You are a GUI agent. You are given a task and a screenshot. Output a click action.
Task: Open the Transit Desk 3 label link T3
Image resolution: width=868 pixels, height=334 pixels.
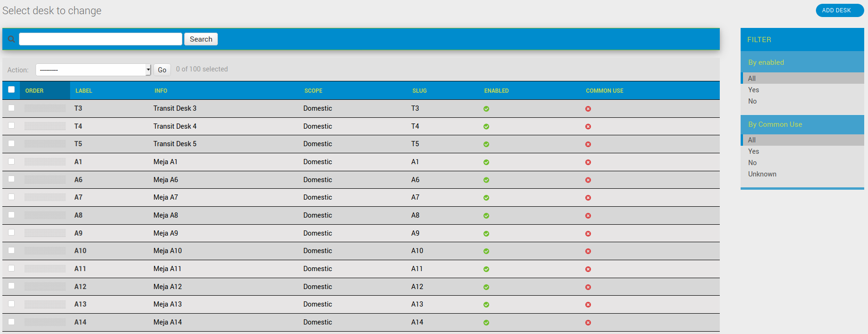(78, 108)
